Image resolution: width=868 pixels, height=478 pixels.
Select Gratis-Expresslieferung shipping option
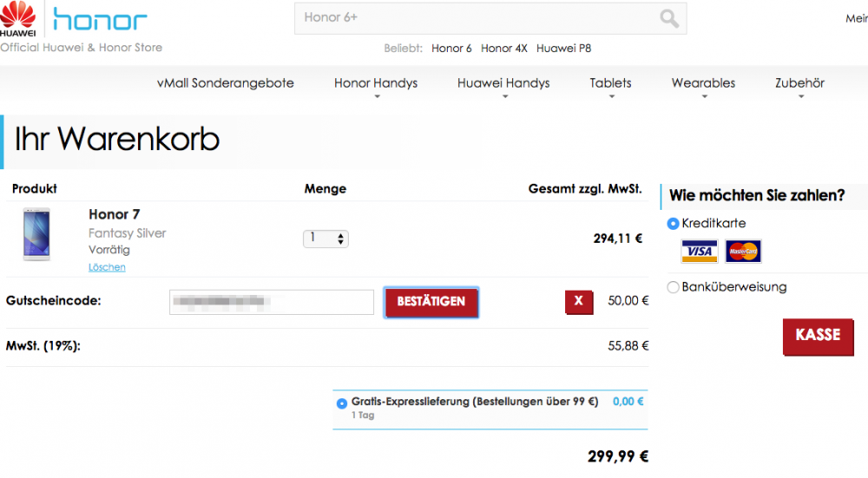tap(341, 403)
